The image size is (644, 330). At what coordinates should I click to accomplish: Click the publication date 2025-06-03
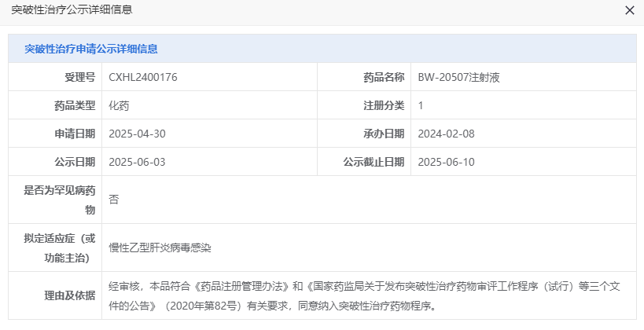pos(137,162)
